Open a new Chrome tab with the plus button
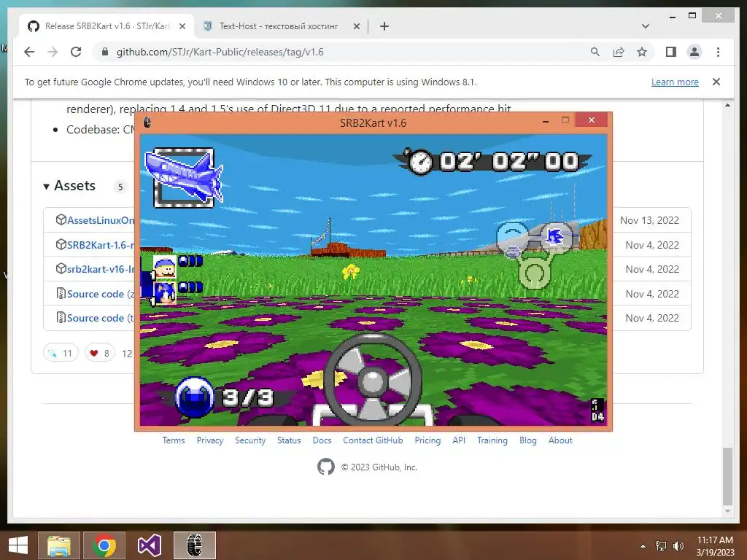747x560 pixels. (x=384, y=26)
